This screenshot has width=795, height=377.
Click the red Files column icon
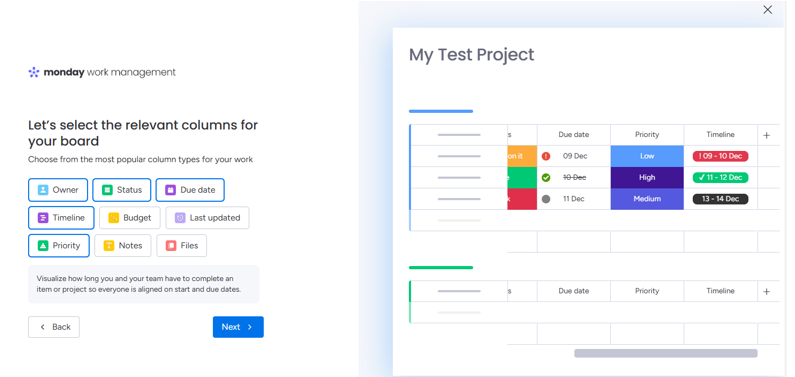[x=171, y=246]
